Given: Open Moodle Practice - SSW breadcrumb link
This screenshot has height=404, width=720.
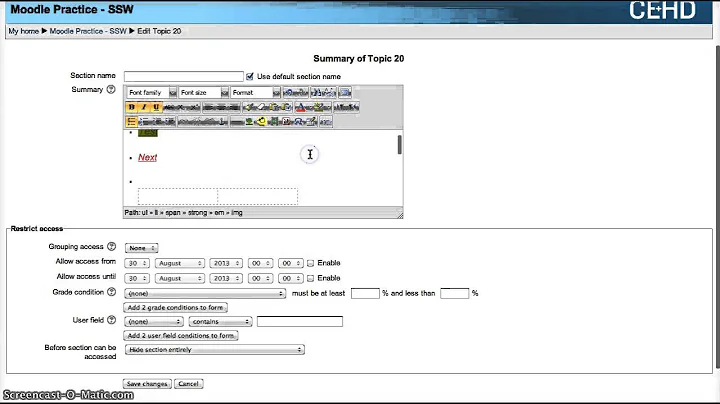Looking at the screenshot, I should (x=88, y=31).
